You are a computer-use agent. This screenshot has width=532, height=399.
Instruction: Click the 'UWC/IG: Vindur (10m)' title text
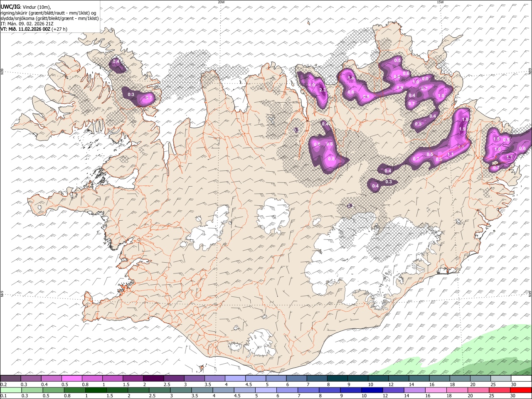25,7
